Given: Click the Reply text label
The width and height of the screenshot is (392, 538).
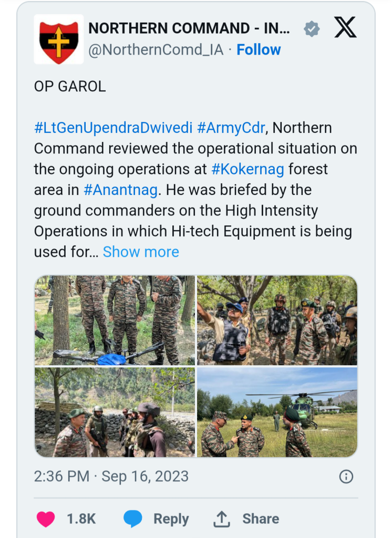Looking at the screenshot, I should coord(171,519).
